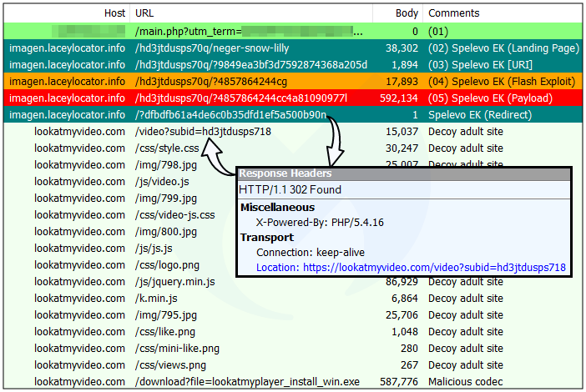Click the URL column header
The height and width of the screenshot is (392, 586).
144,13
